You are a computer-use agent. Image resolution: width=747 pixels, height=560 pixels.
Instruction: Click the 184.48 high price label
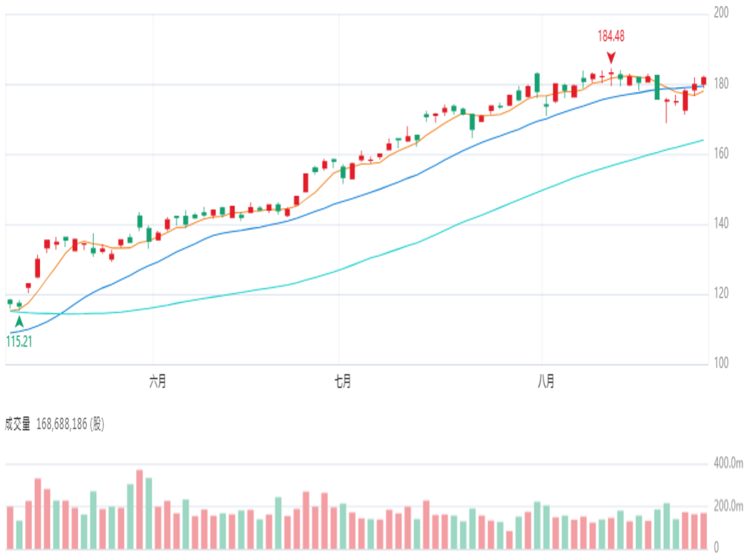pyautogui.click(x=611, y=36)
